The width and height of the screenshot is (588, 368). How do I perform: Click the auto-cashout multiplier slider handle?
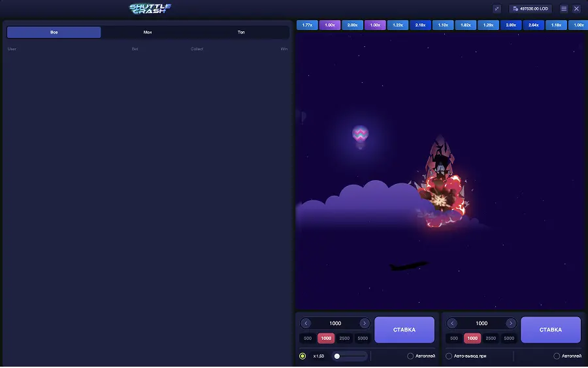(337, 356)
